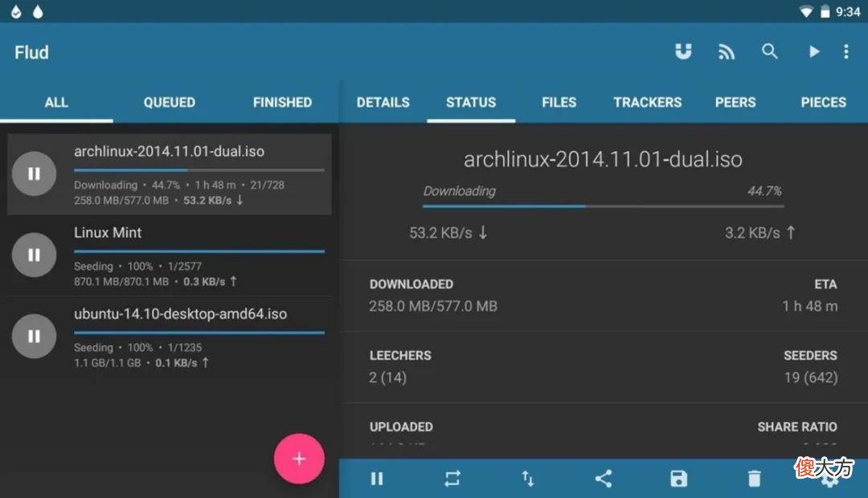Screen dimensions: 868x498
Task: Click the leechers value 2 (14)
Action: click(x=388, y=378)
